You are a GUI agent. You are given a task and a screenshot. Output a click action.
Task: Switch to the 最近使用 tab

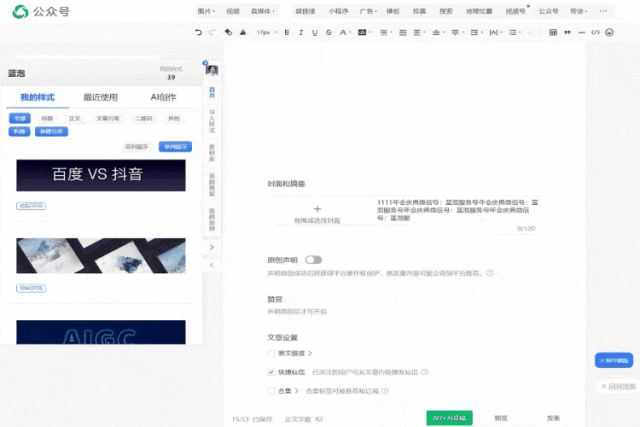click(100, 97)
